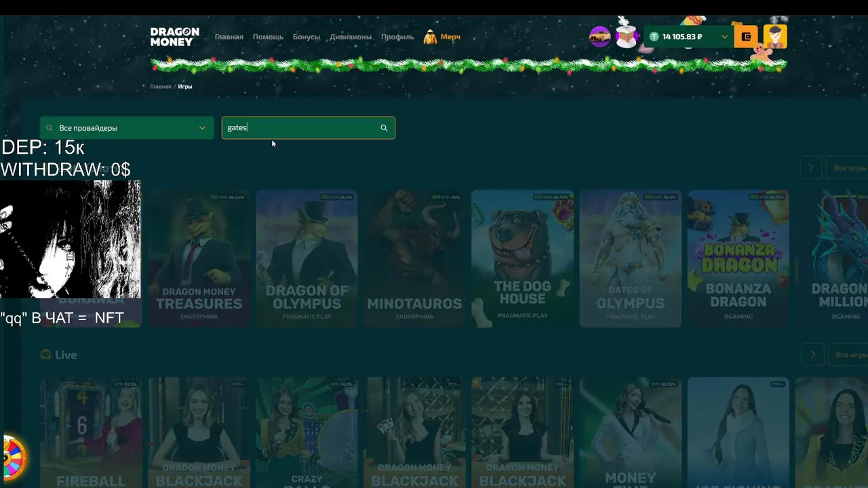Click the fortune wheel icon
Image resolution: width=868 pixels, height=488 pixels.
(13, 458)
